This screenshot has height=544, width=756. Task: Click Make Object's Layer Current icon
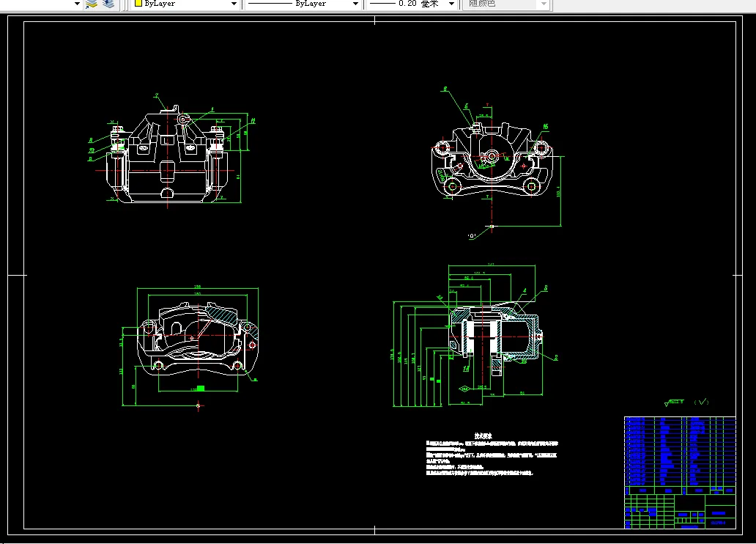(x=91, y=4)
